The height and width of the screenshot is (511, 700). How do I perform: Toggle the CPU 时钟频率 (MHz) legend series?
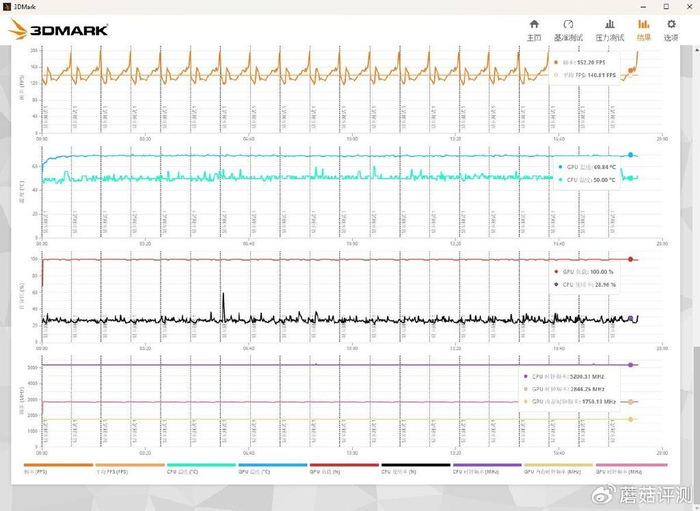click(x=487, y=469)
